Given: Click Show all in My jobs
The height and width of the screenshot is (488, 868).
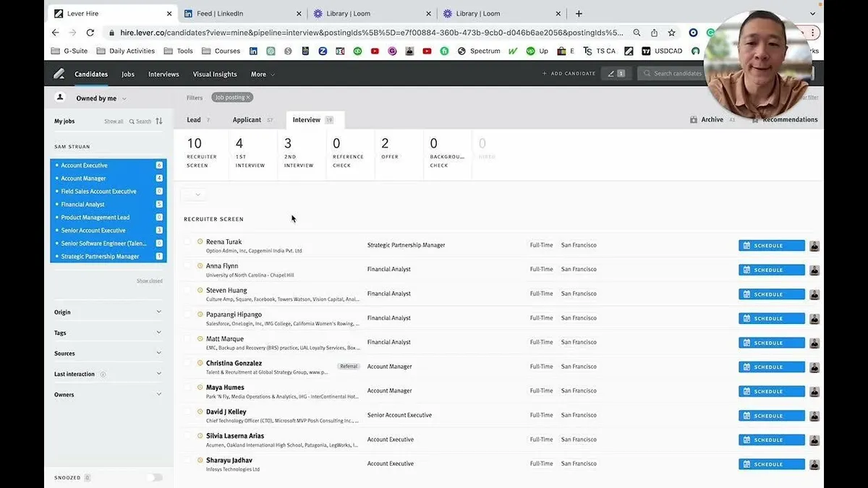Looking at the screenshot, I should [114, 121].
